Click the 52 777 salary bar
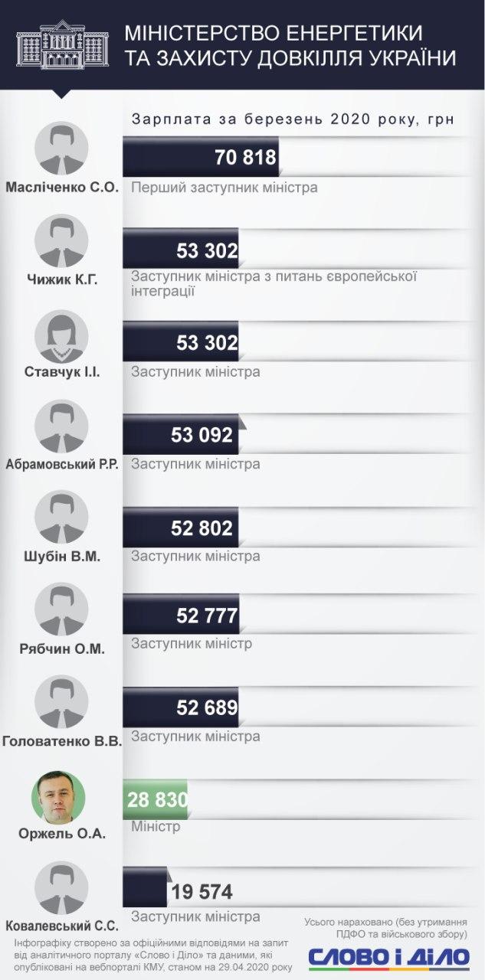Image resolution: width=485 pixels, height=980 pixels. click(x=181, y=616)
